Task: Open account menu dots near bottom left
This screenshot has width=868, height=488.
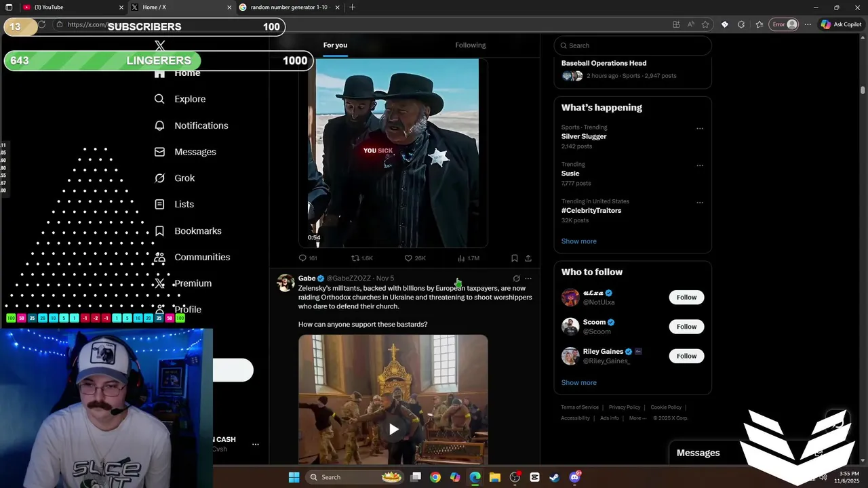Action: point(256,445)
